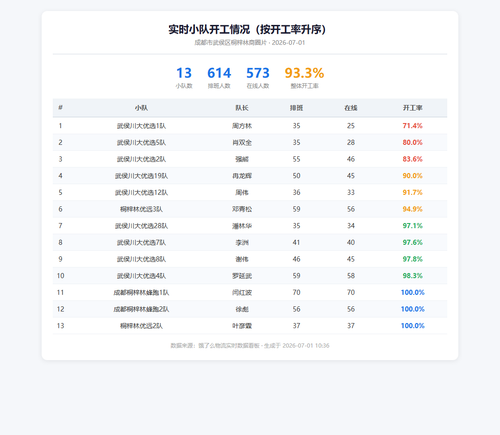Screen dimensions: 500x435
Task: Click the scheduled headcount value 614
Action: (x=219, y=73)
